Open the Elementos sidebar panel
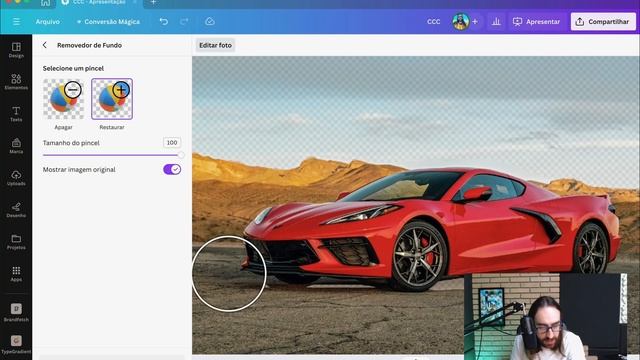 [16, 82]
